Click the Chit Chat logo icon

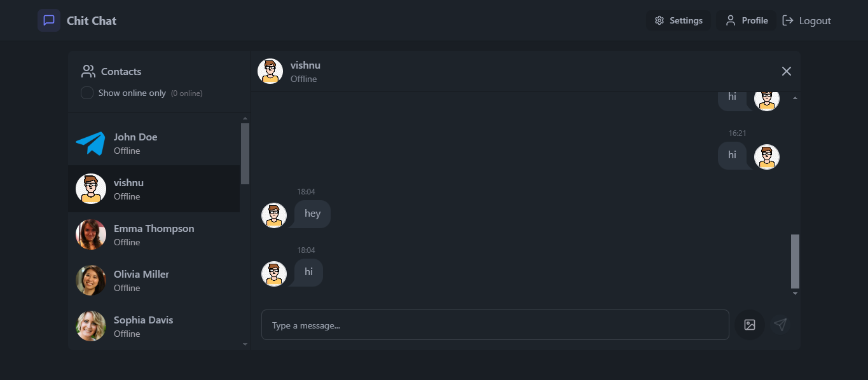coord(49,20)
